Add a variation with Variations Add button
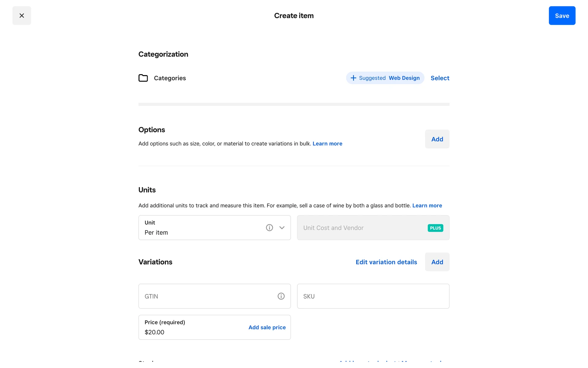Screen dimensions: 588x368 (x=437, y=262)
